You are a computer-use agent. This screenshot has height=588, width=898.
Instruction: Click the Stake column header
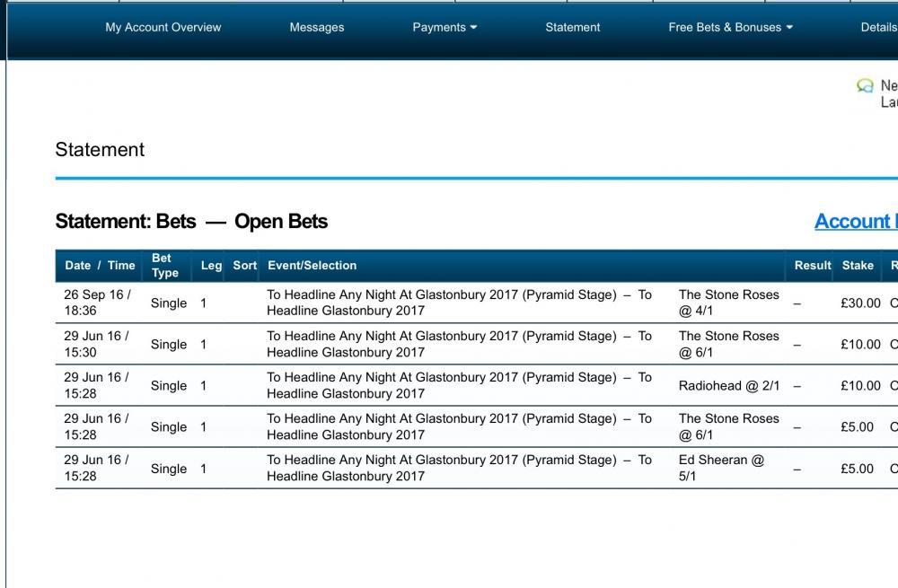pos(858,266)
